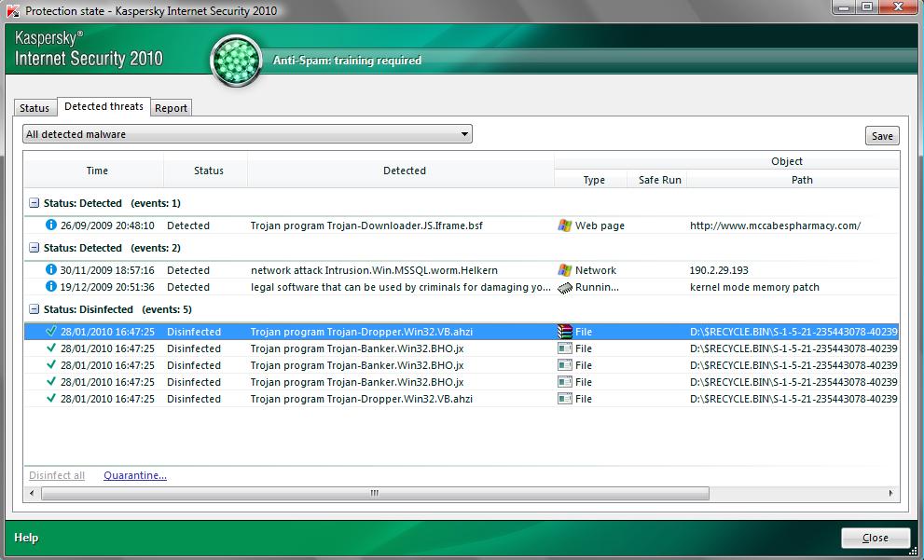Open the Report tab
The height and width of the screenshot is (560, 924).
pyautogui.click(x=172, y=108)
